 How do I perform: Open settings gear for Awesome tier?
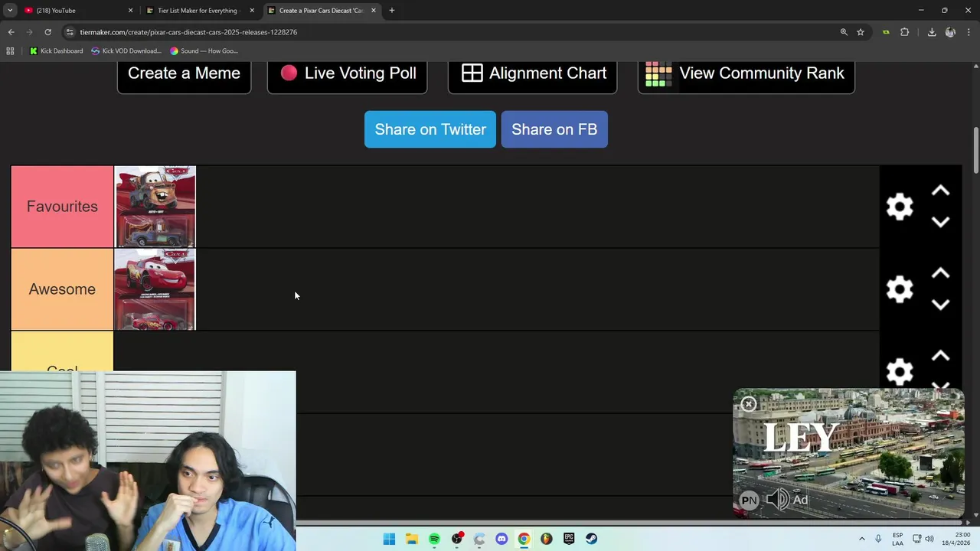click(x=900, y=289)
